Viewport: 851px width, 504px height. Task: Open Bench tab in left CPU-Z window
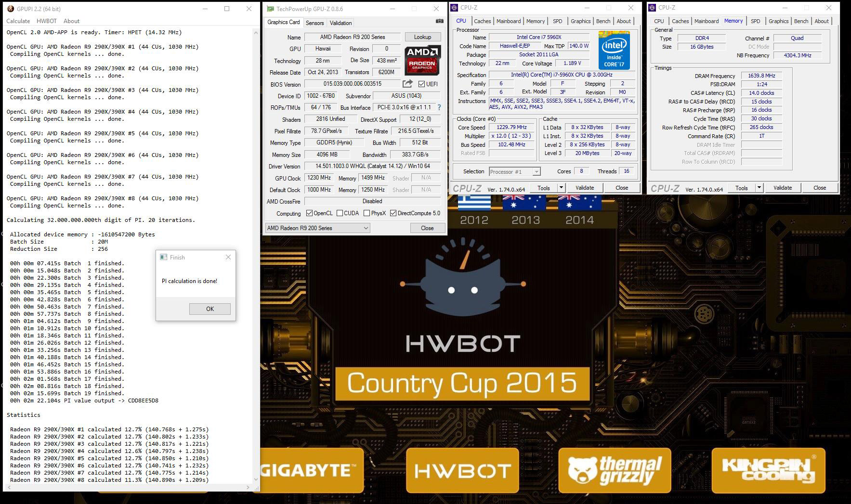[603, 21]
